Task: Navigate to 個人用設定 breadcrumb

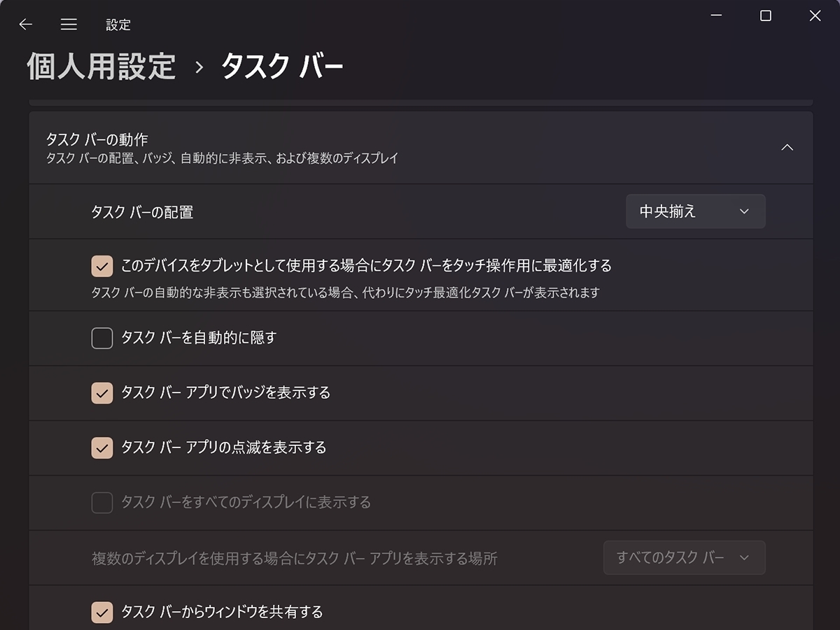Action: point(101,66)
